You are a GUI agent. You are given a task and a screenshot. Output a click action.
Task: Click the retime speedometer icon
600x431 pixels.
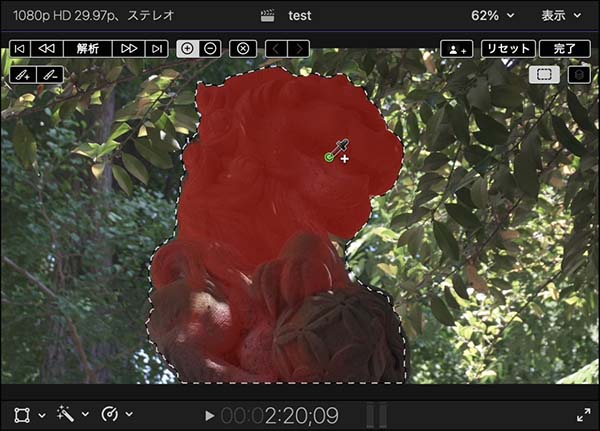point(110,414)
